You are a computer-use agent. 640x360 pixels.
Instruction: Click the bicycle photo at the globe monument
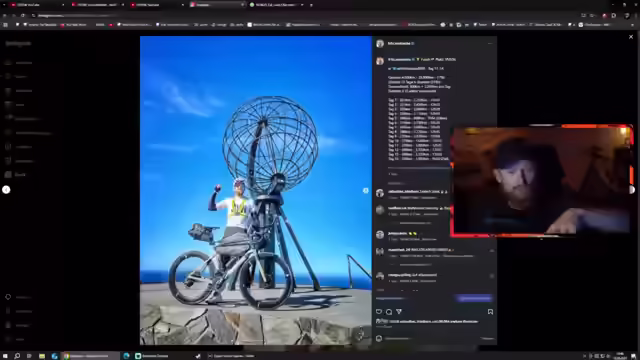[x=256, y=191]
